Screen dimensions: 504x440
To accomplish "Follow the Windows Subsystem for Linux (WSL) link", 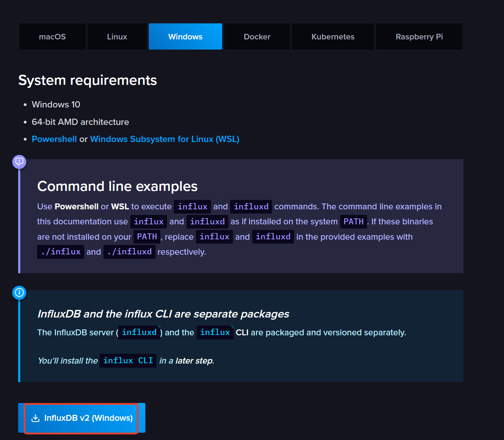I will point(165,139).
